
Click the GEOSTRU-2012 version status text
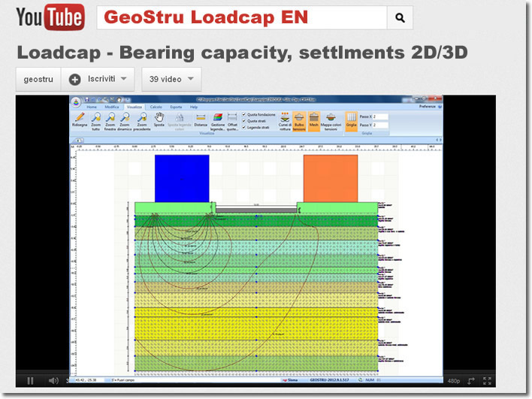pyautogui.click(x=329, y=380)
